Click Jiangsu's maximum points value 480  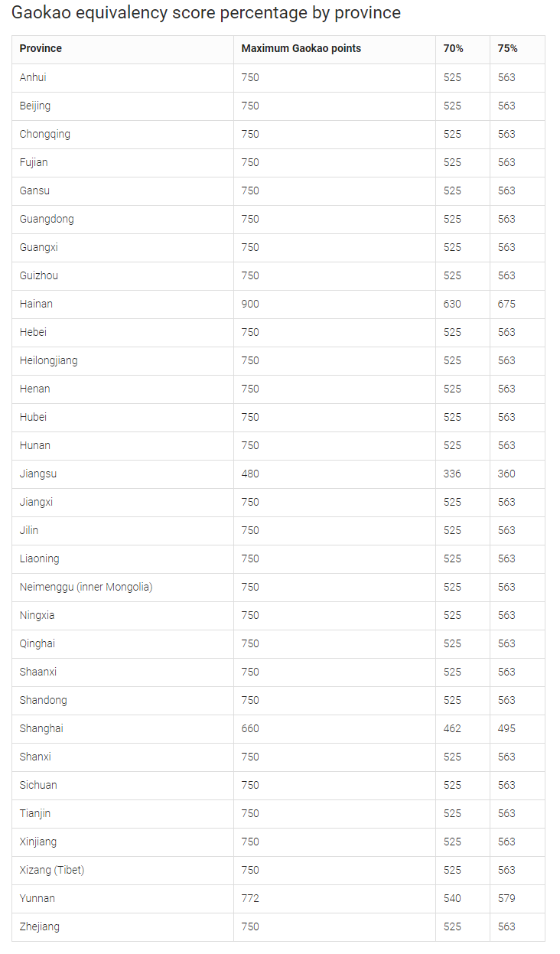coord(250,474)
